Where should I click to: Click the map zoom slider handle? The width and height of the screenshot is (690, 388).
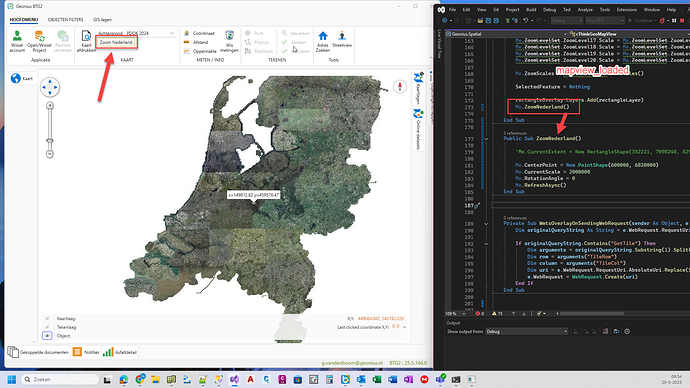pos(50,141)
